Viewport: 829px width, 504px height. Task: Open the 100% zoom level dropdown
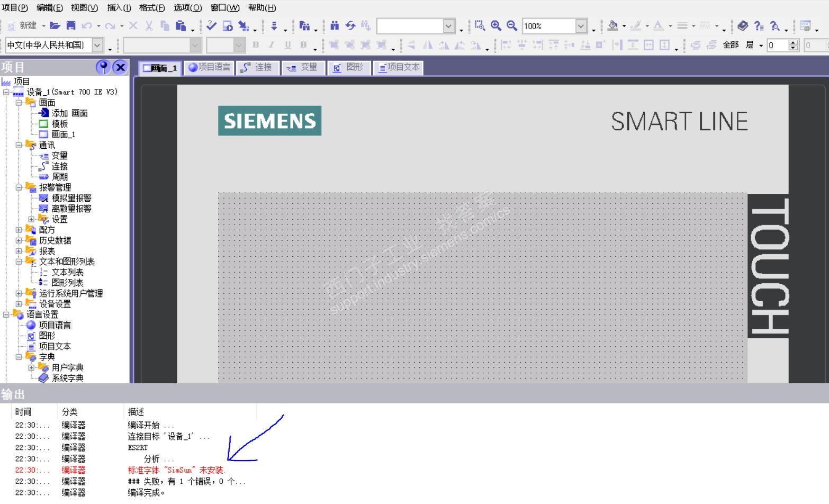coord(581,25)
